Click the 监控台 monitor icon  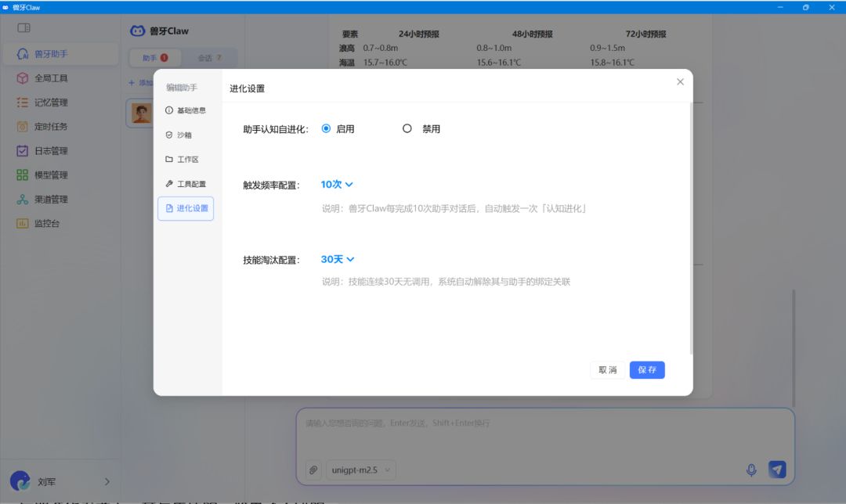coord(22,223)
